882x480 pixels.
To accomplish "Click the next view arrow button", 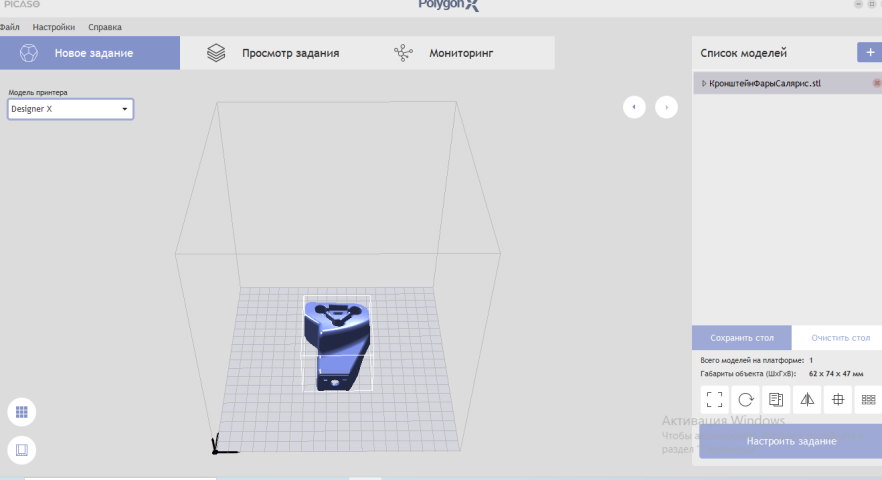I will point(666,107).
